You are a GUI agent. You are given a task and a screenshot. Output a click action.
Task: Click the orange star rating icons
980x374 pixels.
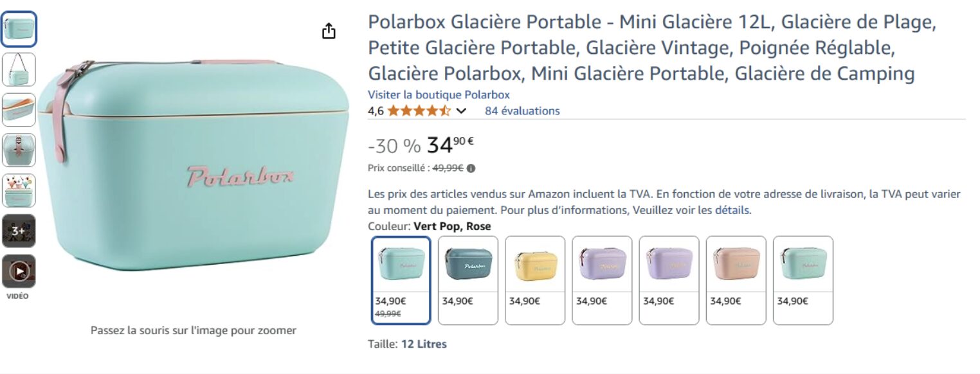(419, 111)
